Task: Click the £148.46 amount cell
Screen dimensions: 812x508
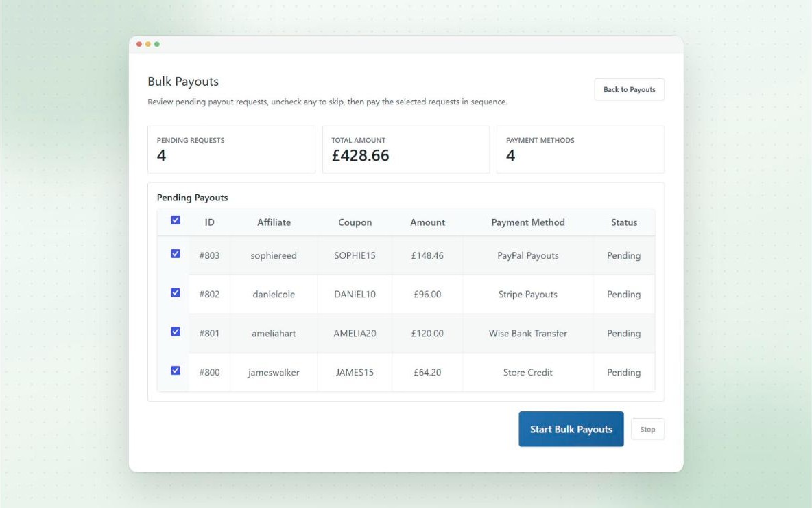Action: tap(427, 255)
